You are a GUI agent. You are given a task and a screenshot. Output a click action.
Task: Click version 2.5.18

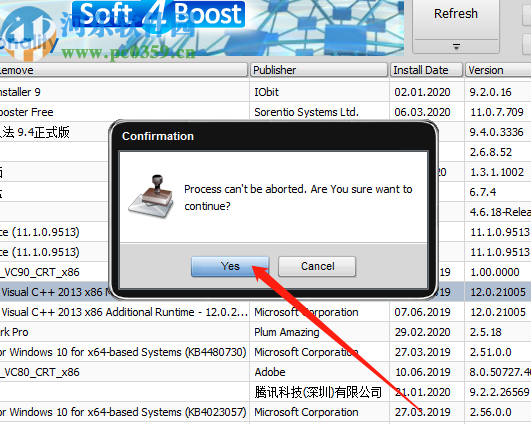coord(485,332)
